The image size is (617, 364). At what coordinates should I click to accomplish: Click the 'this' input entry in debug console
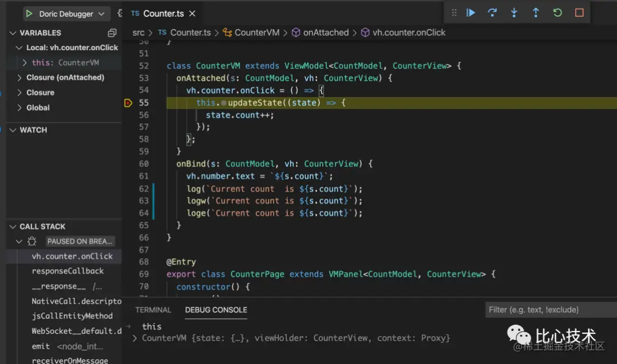(x=152, y=327)
